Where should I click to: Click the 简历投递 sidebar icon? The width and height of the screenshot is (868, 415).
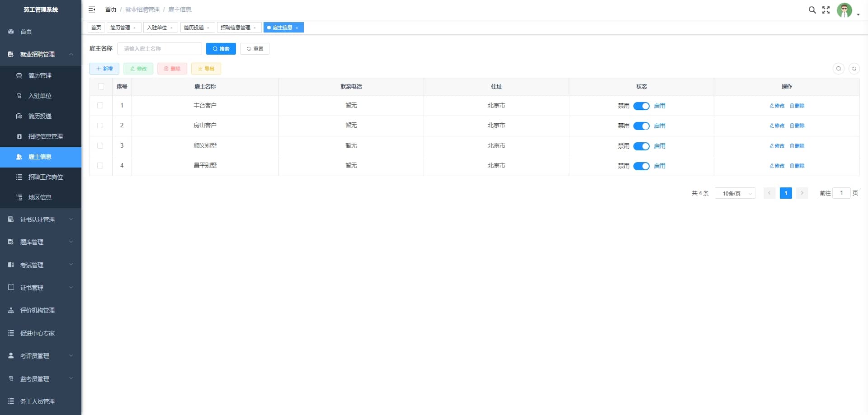pos(19,116)
